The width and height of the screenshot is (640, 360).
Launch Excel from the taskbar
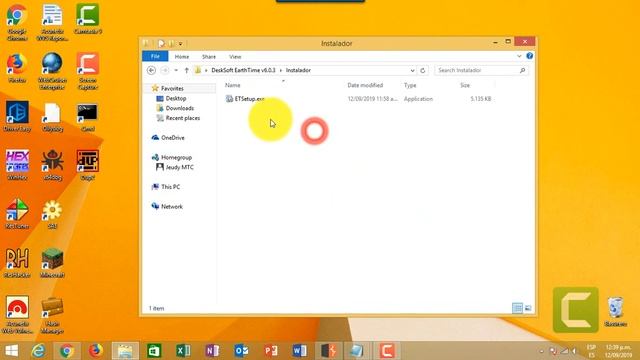tap(183, 351)
